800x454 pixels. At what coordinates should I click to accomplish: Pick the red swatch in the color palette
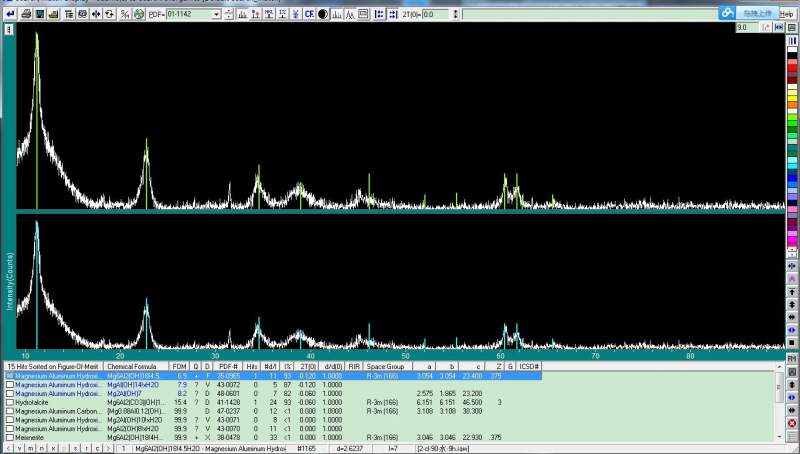point(792,68)
